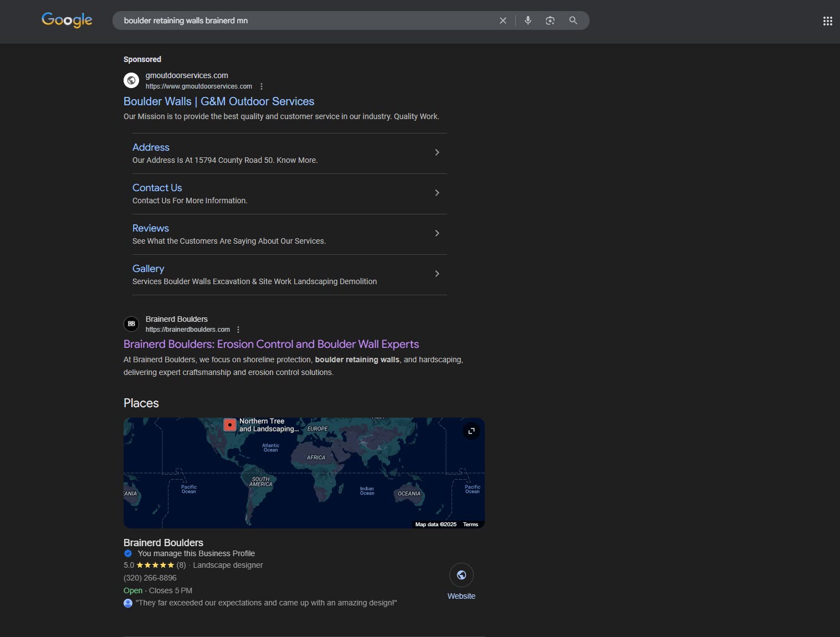
Task: Click the https://www.gmoutdoorservices.com URL text
Action: [199, 86]
